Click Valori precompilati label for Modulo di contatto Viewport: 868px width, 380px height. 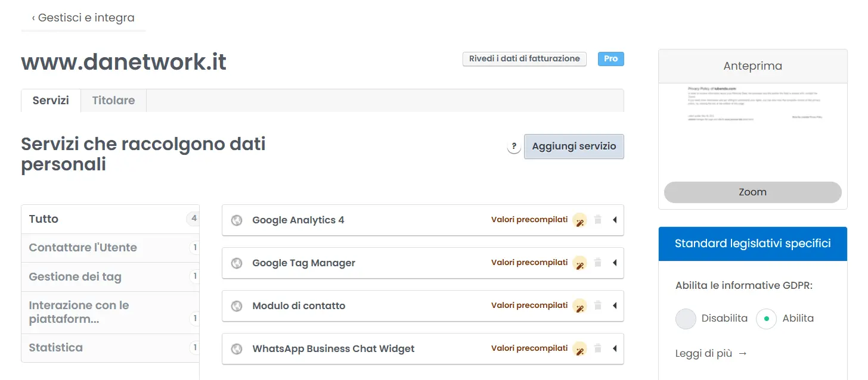click(529, 306)
